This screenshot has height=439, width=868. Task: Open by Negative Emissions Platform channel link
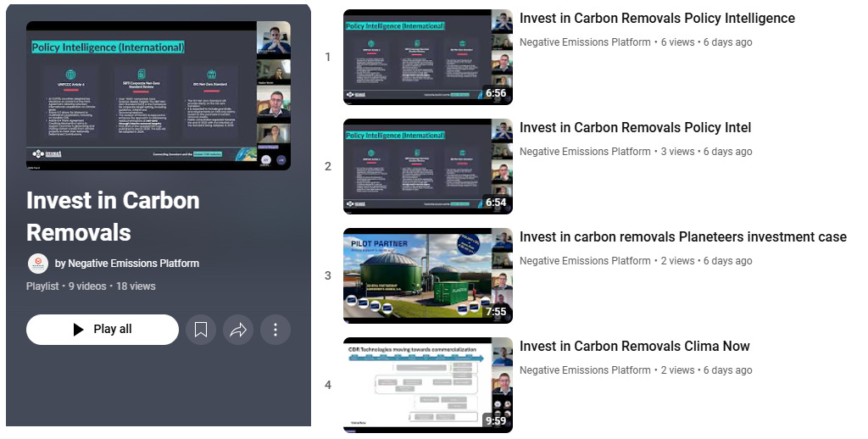pyautogui.click(x=127, y=264)
